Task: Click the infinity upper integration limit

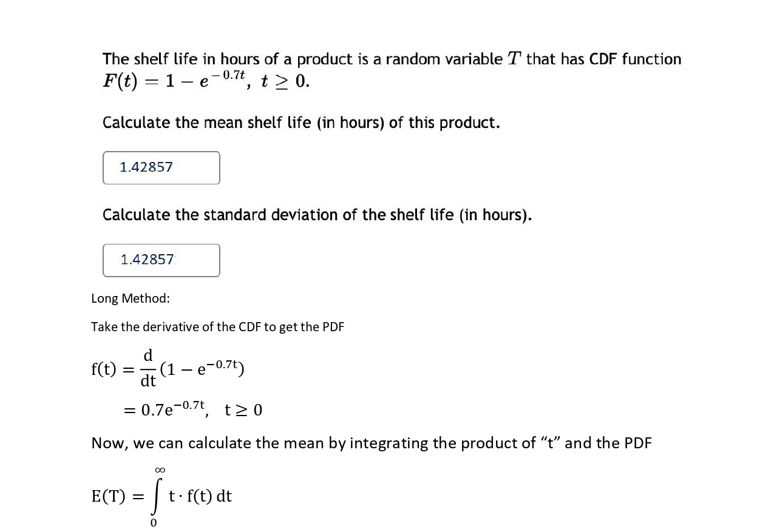Action: 160,470
